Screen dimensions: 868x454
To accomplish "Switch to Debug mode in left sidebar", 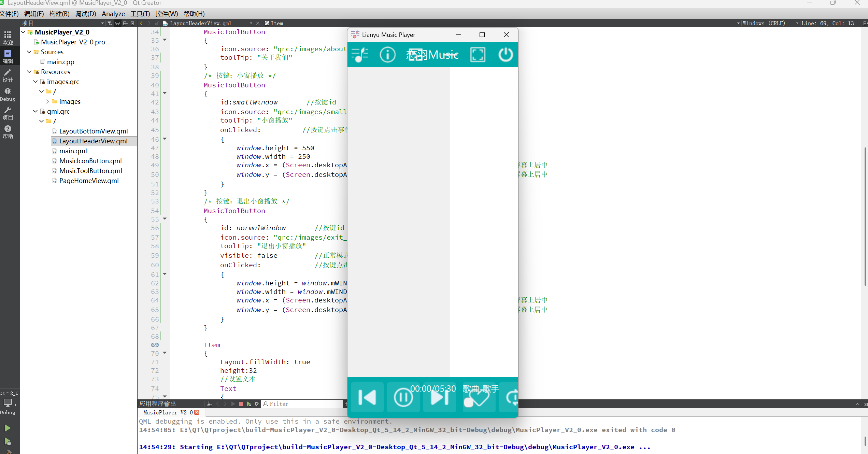I will pos(8,94).
